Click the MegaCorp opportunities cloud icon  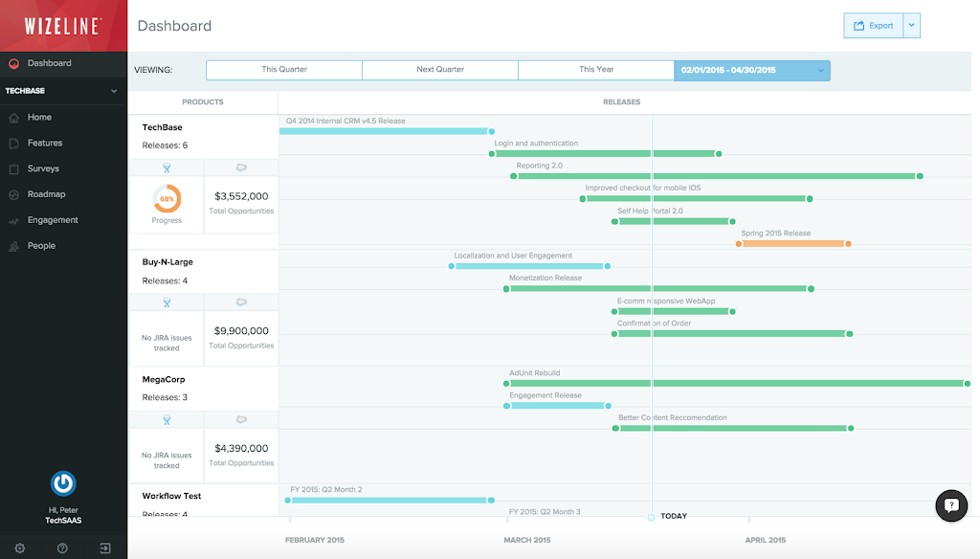tap(241, 419)
